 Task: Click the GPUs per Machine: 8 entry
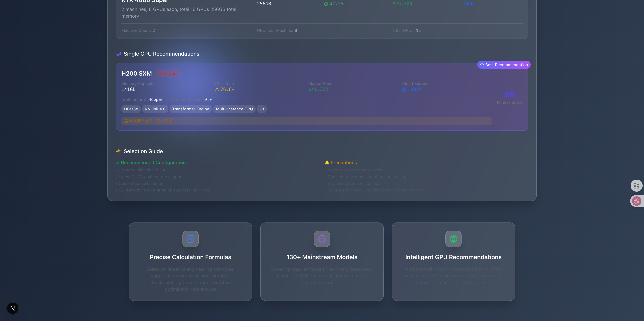tap(277, 30)
